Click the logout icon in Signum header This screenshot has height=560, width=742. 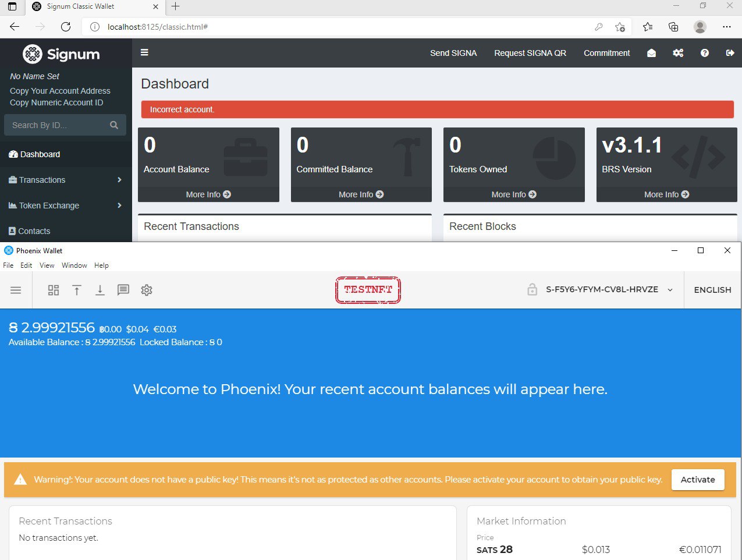point(730,53)
